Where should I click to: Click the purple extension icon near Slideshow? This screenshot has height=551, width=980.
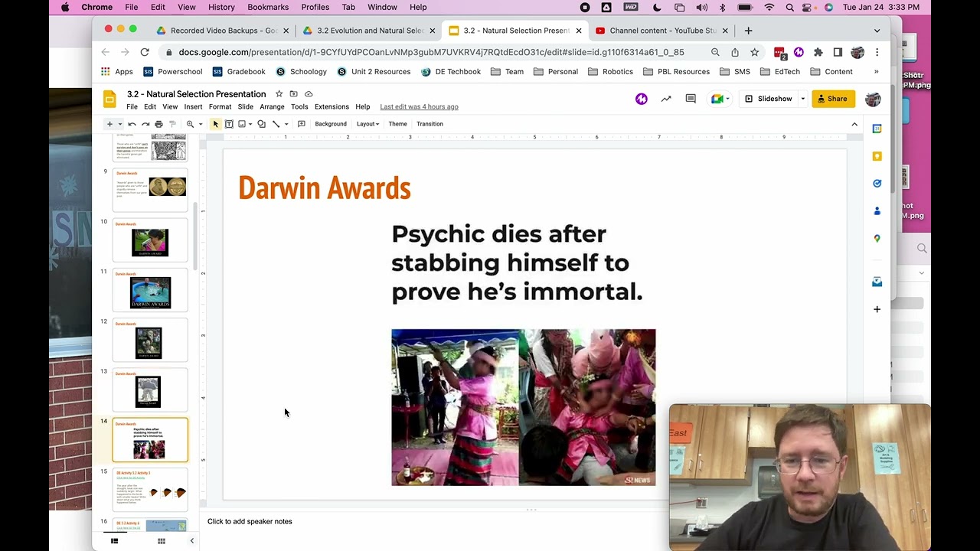pos(642,99)
